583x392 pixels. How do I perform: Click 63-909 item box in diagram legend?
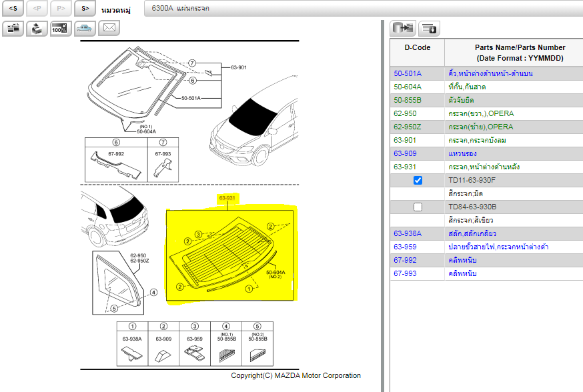[163, 344]
